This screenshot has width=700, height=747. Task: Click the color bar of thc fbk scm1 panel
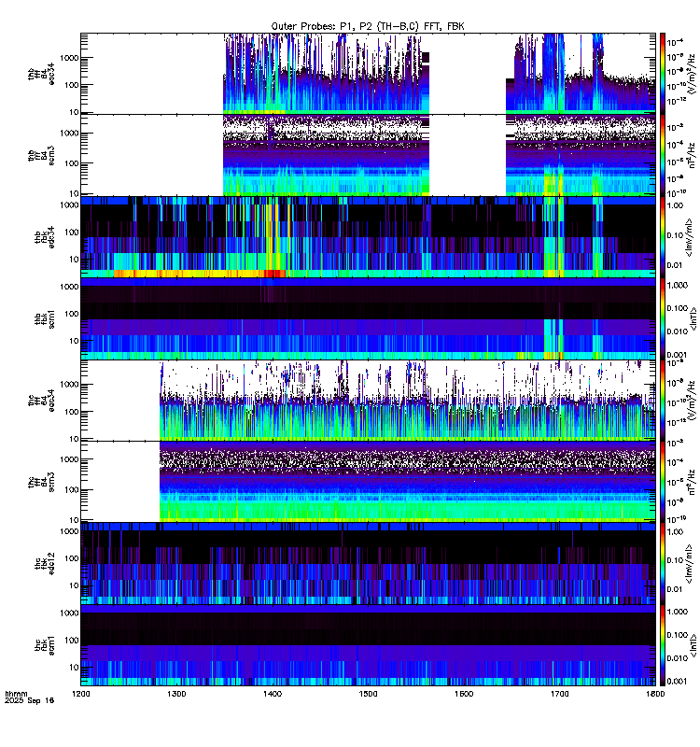663,645
